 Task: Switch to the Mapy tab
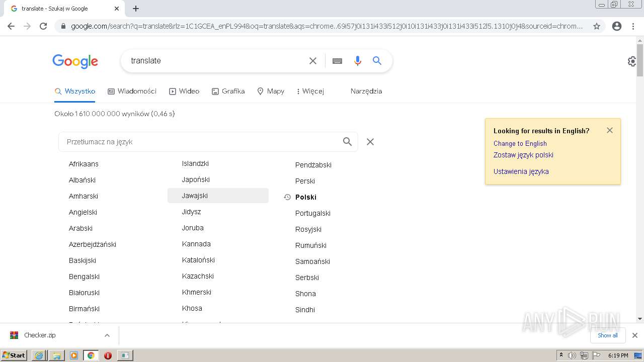(271, 92)
